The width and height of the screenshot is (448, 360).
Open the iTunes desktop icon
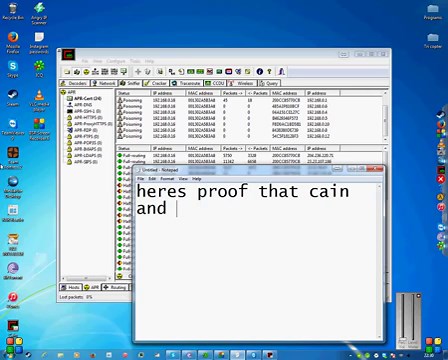[13, 300]
